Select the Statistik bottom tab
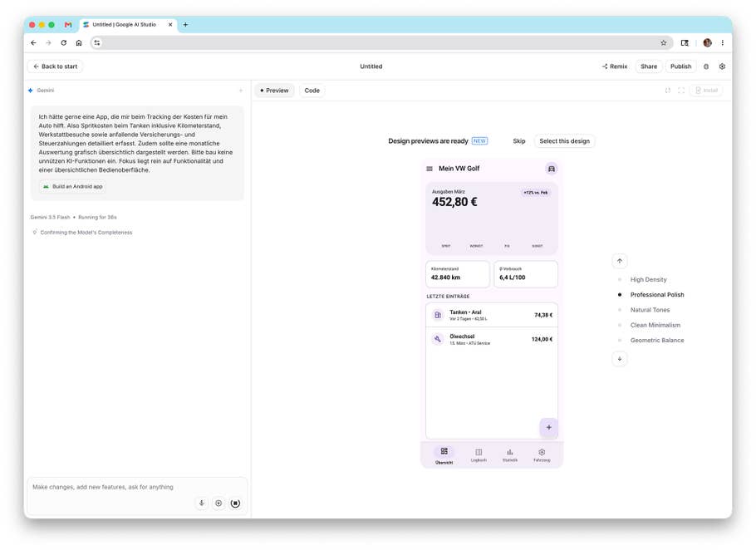The image size is (756, 550). tap(509, 455)
